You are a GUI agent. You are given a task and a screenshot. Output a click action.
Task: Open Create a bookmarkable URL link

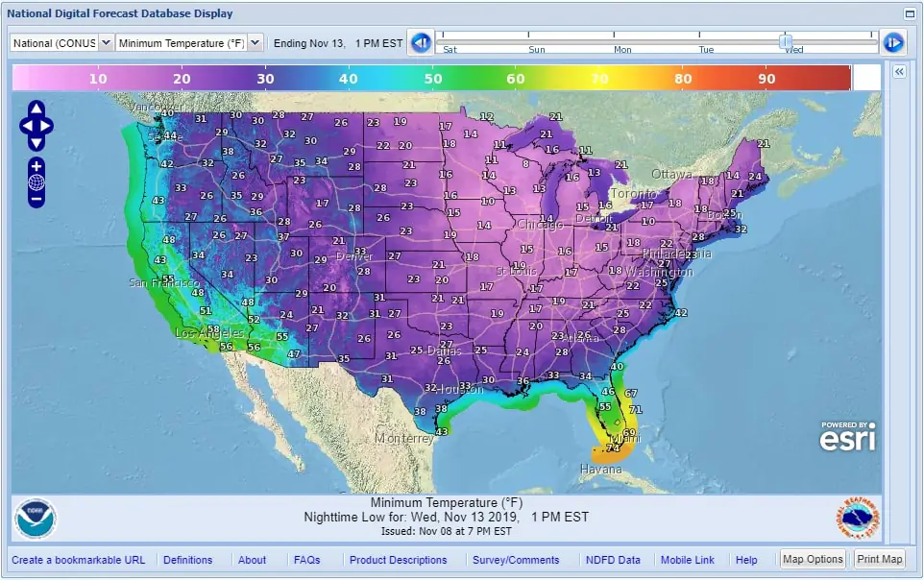pyautogui.click(x=78, y=560)
